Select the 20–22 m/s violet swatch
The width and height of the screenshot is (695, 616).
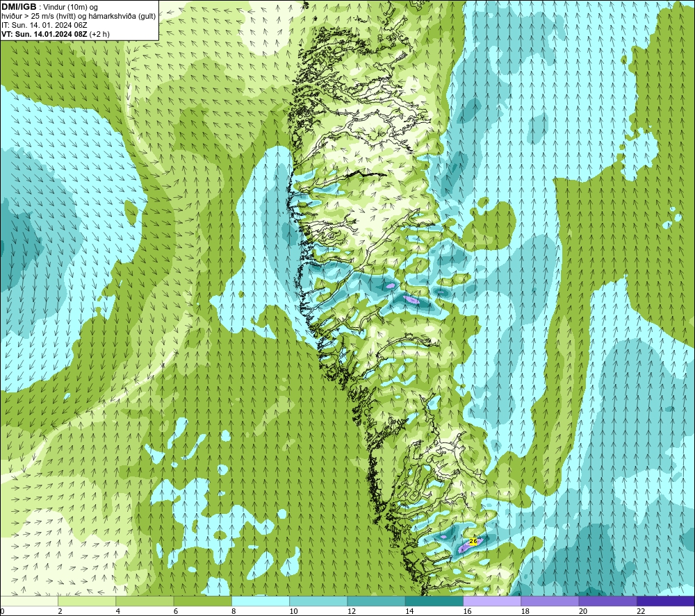coord(607,601)
